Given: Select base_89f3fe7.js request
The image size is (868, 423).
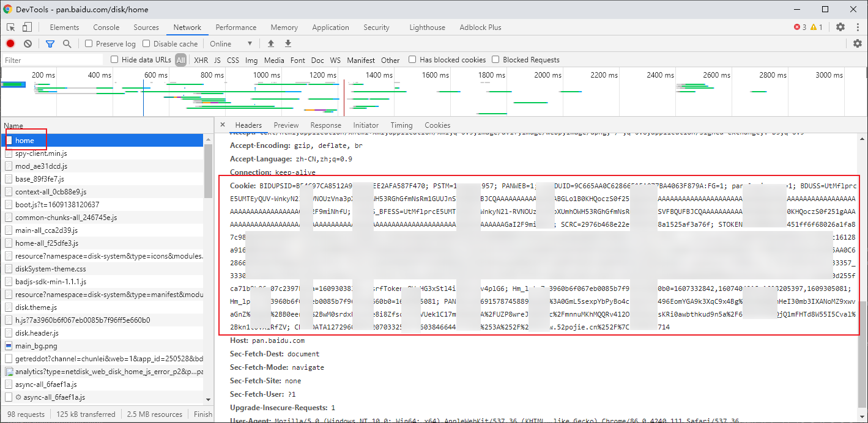Looking at the screenshot, I should coord(102,178).
